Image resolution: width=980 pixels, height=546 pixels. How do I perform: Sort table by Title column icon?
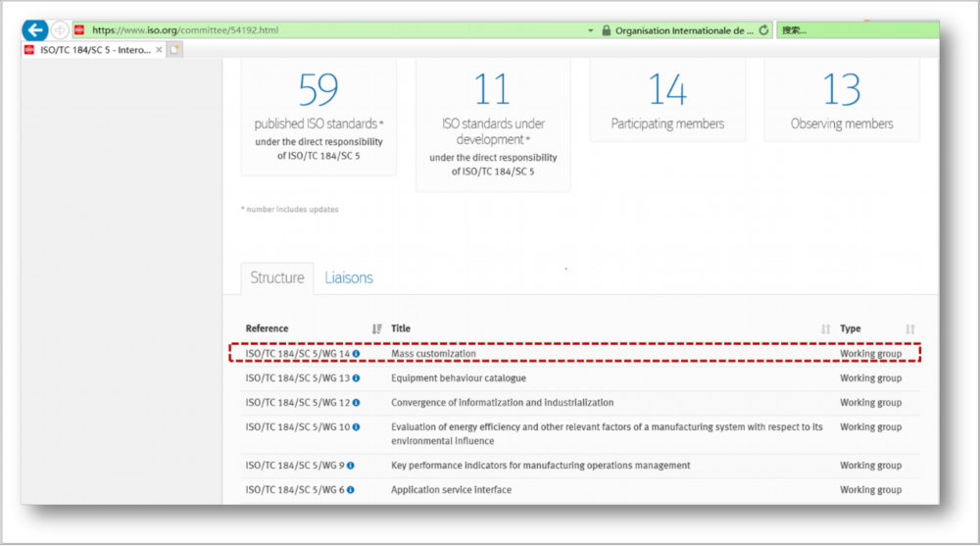click(825, 329)
